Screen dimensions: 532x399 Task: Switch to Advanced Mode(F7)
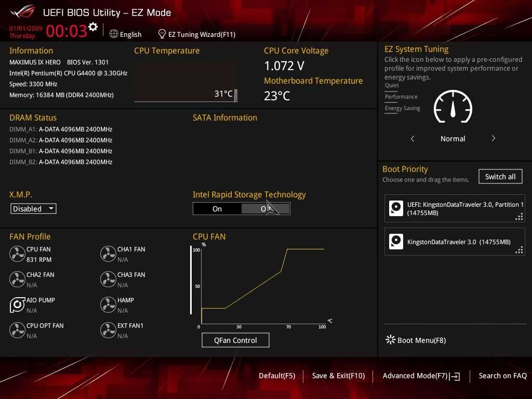click(x=415, y=376)
